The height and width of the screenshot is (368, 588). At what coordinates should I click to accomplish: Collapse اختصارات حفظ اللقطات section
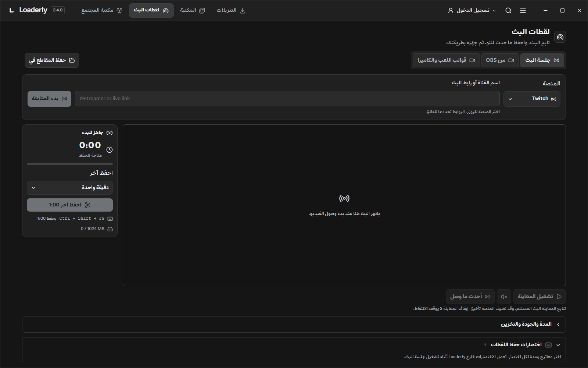(x=294, y=345)
